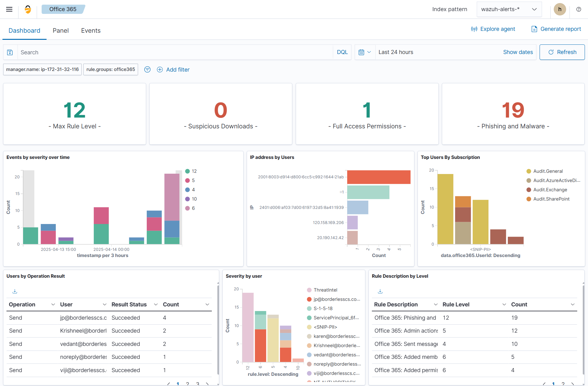The image size is (588, 386).
Task: Open User column header menu
Action: (105, 305)
